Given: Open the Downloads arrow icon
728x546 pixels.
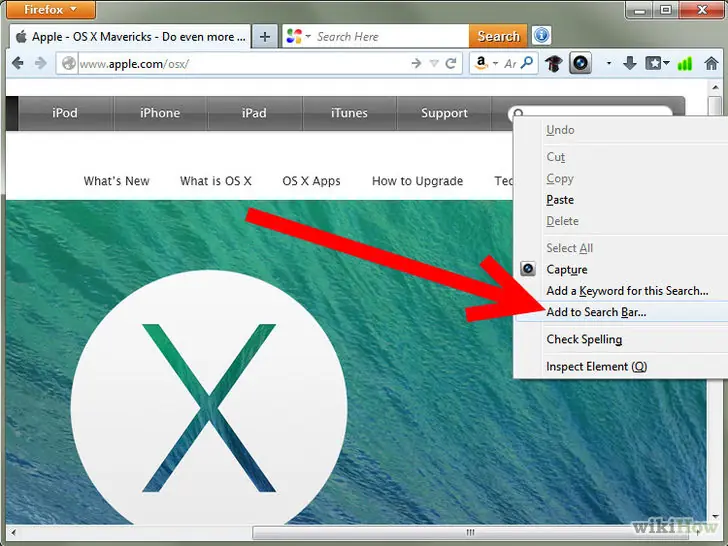Looking at the screenshot, I should (630, 63).
